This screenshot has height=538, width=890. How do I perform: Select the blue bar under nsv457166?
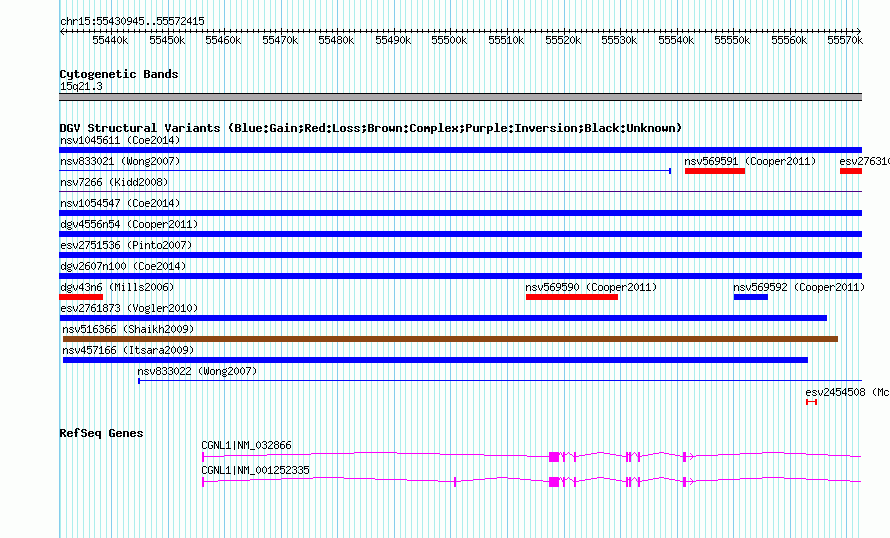435,360
